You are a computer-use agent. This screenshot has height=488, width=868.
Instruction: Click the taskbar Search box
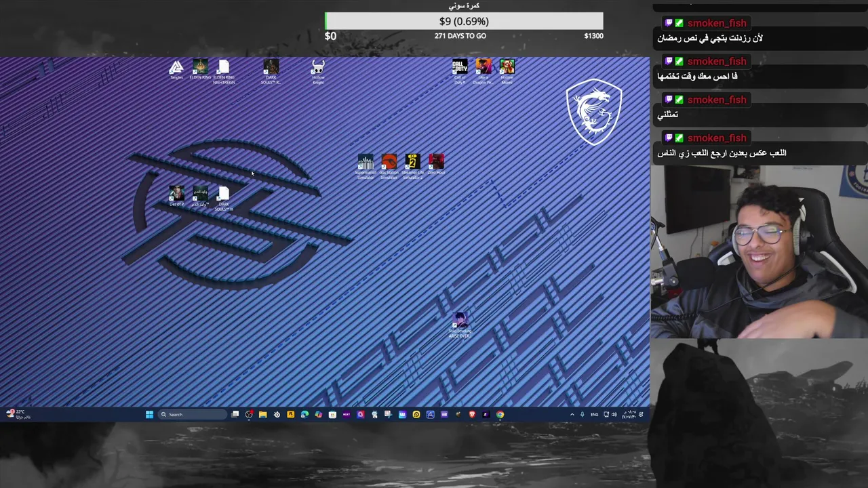(x=193, y=414)
